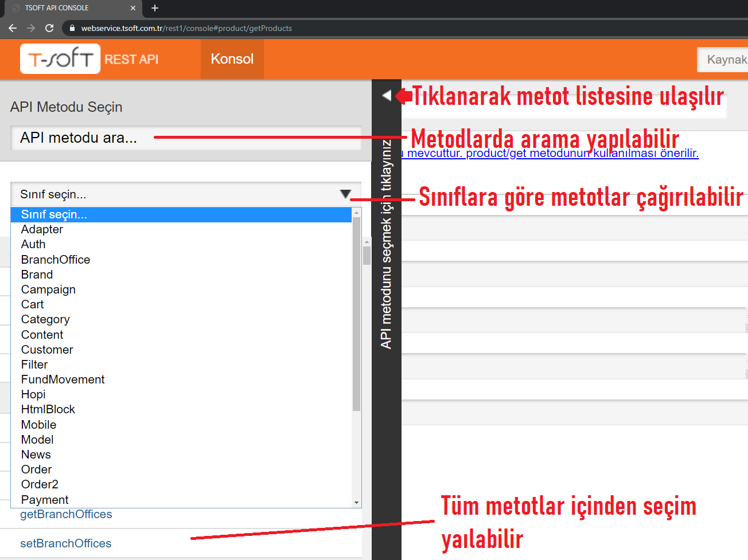Viewport: 748px width, 560px height.
Task: Pick Hopi in class list
Action: (x=181, y=394)
